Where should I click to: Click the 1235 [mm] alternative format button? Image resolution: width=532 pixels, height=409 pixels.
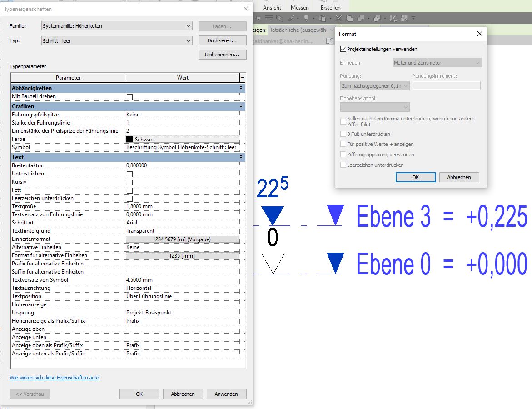(x=182, y=255)
